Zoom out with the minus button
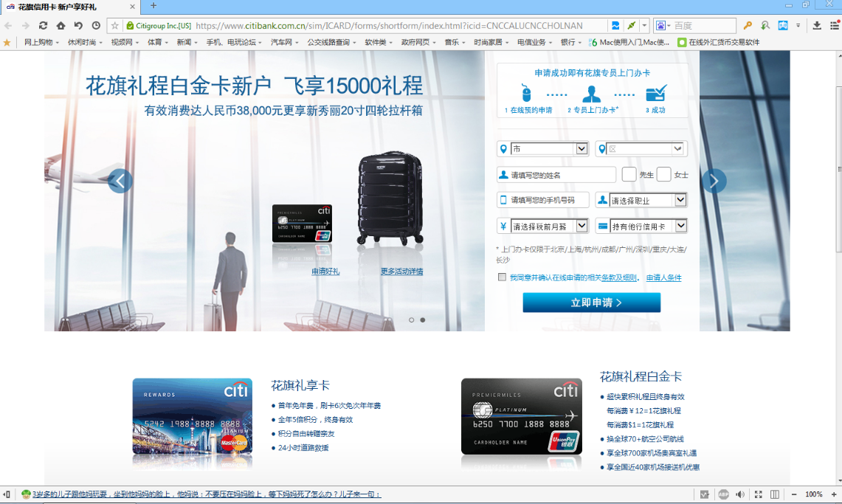The width and height of the screenshot is (842, 504). pos(794,494)
